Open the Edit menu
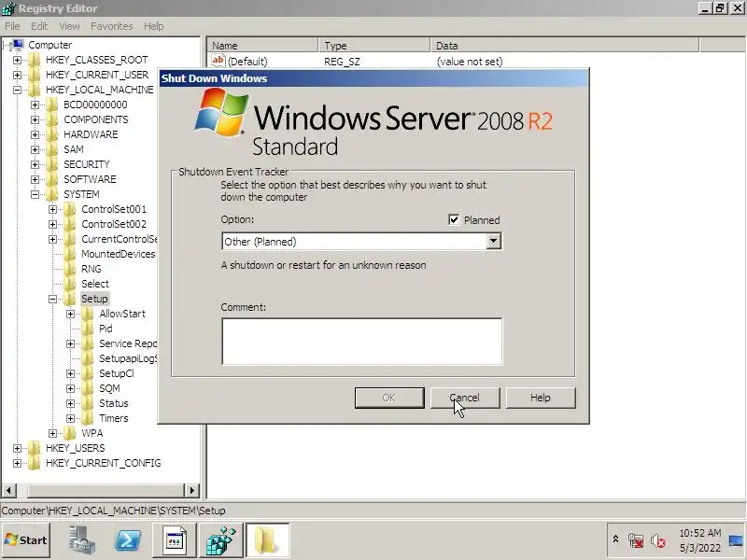This screenshot has height=560, width=747. click(39, 26)
